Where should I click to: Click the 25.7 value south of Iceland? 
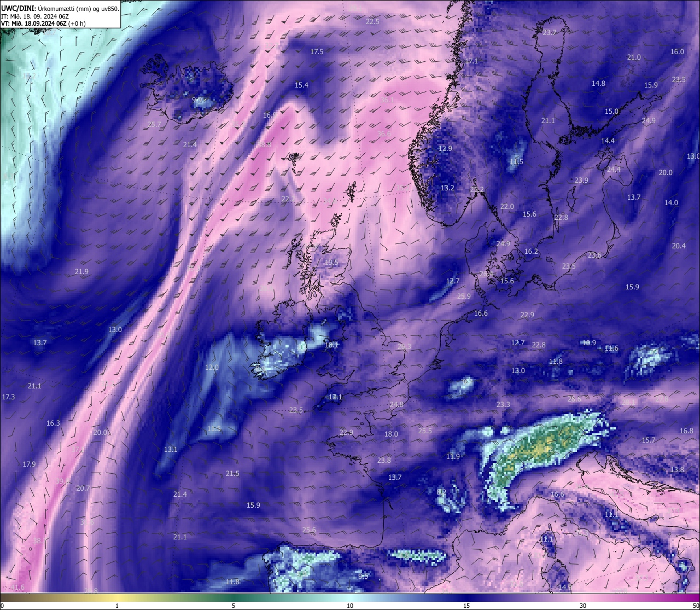click(x=155, y=125)
